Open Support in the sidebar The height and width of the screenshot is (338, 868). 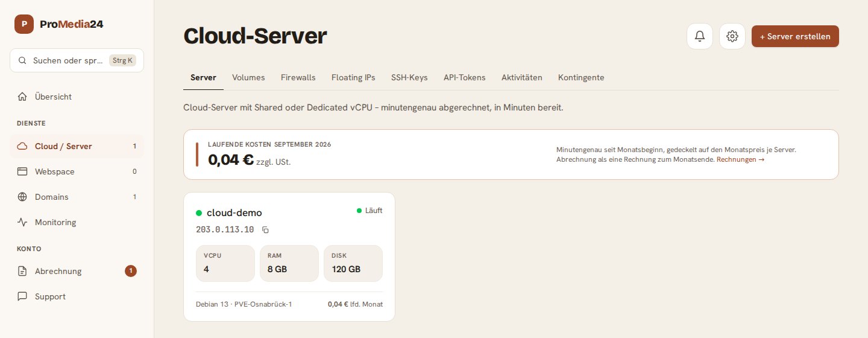point(77,296)
